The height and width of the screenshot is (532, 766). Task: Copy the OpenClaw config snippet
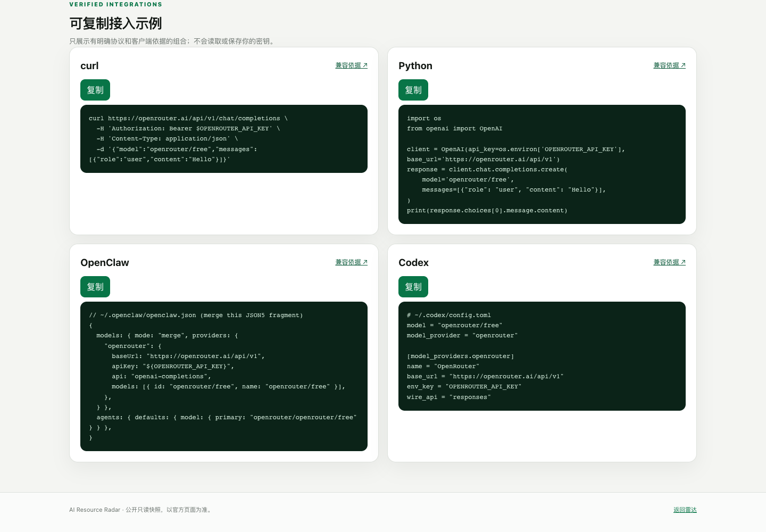click(95, 287)
